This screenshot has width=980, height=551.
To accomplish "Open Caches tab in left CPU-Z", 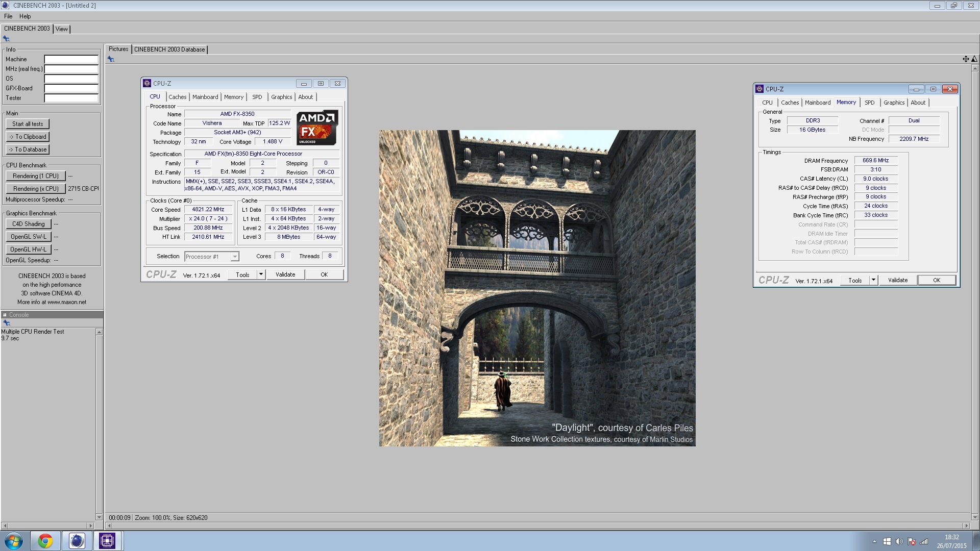I will [178, 97].
